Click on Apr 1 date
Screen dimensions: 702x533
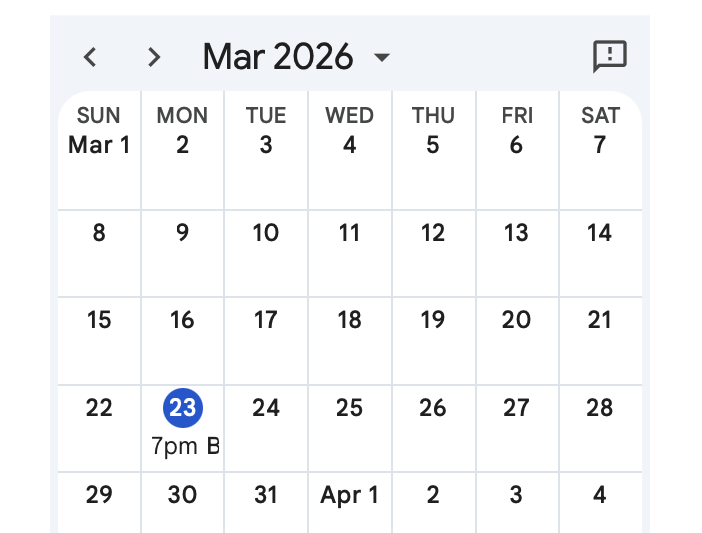pos(349,495)
